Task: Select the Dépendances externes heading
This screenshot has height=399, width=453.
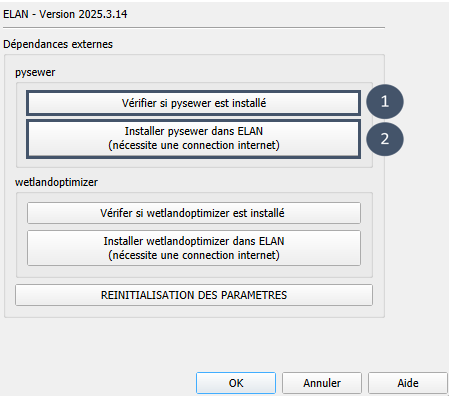Action: pos(58,44)
